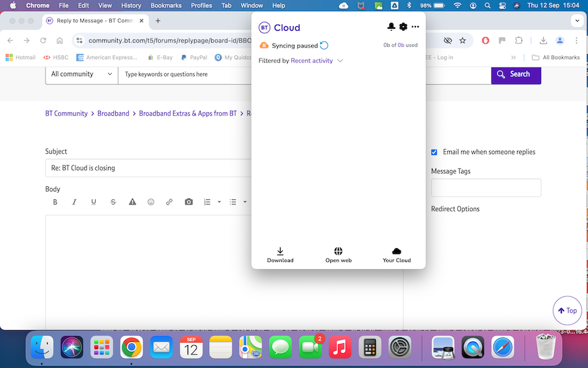Click bulleted list icon in editor

233,202
